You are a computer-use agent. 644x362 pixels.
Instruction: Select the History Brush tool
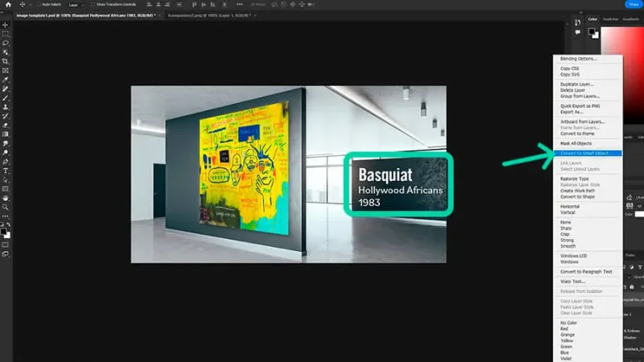tap(6, 116)
